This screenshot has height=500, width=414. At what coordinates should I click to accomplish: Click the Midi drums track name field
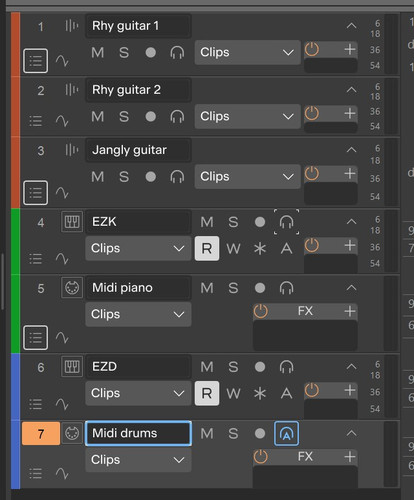tap(138, 433)
